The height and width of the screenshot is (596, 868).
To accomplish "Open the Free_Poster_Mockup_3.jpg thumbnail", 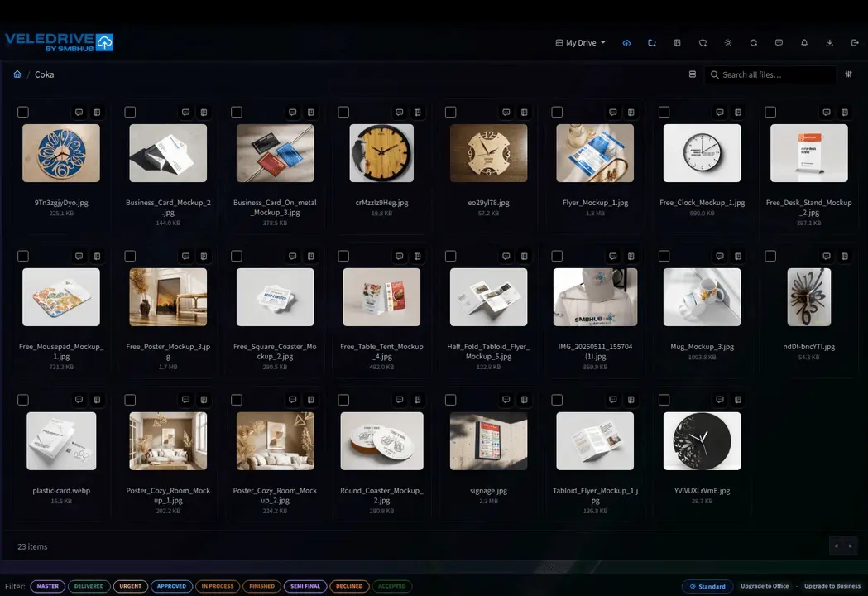I will (168, 297).
